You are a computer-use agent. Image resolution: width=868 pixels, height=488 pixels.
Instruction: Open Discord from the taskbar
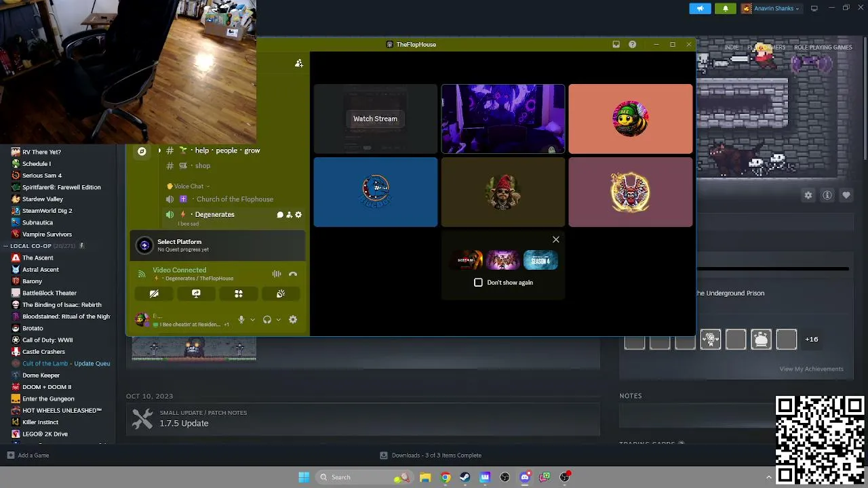coord(525,477)
